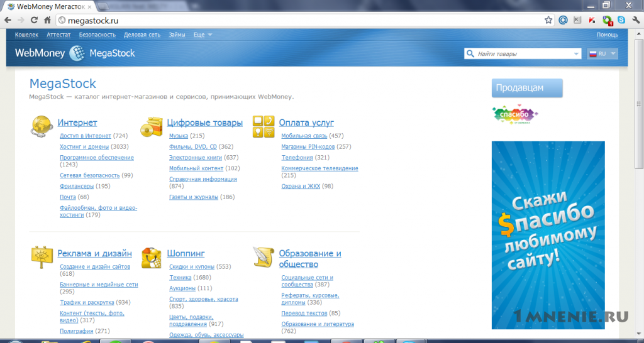The image size is (644, 343).
Task: Click the Skype extension icon
Action: 621,19
